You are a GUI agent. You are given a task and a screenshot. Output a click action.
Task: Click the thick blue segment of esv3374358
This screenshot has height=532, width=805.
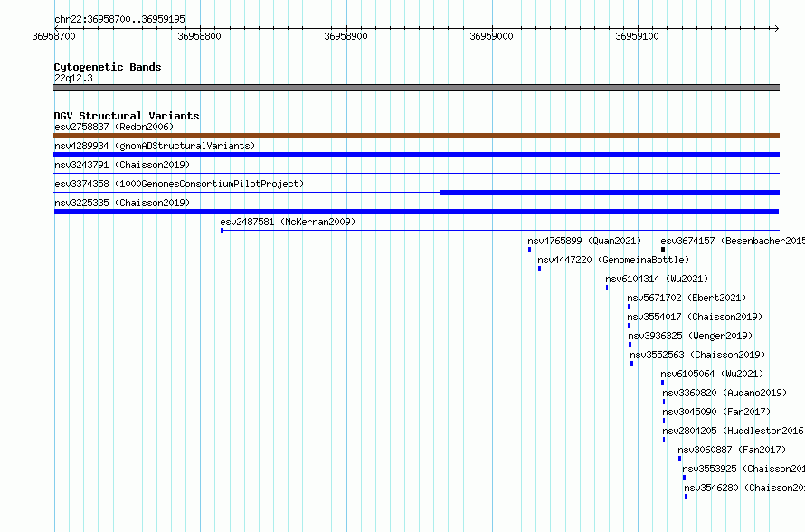tap(610, 193)
